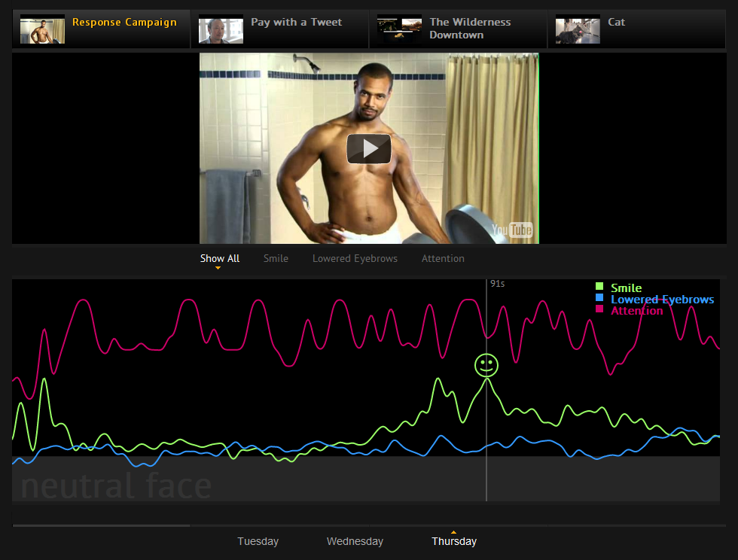Switch to the Show All filter
Image resolution: width=738 pixels, height=560 pixels.
click(220, 259)
